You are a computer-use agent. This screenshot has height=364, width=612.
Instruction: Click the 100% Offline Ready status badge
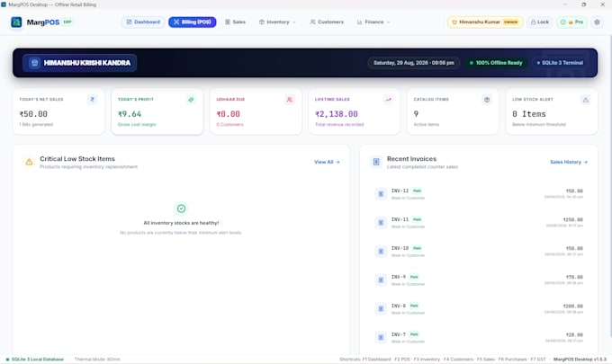tap(496, 63)
